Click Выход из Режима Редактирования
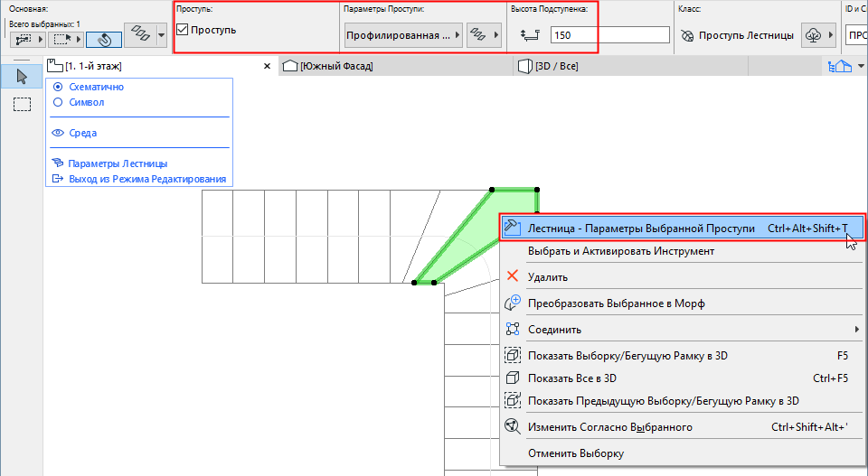 pos(147,179)
